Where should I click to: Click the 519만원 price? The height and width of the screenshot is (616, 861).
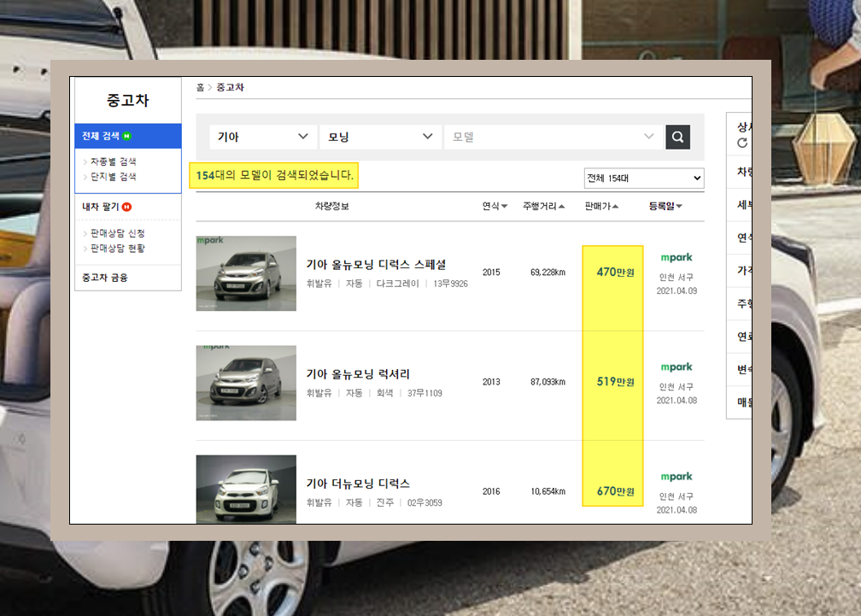click(x=616, y=382)
